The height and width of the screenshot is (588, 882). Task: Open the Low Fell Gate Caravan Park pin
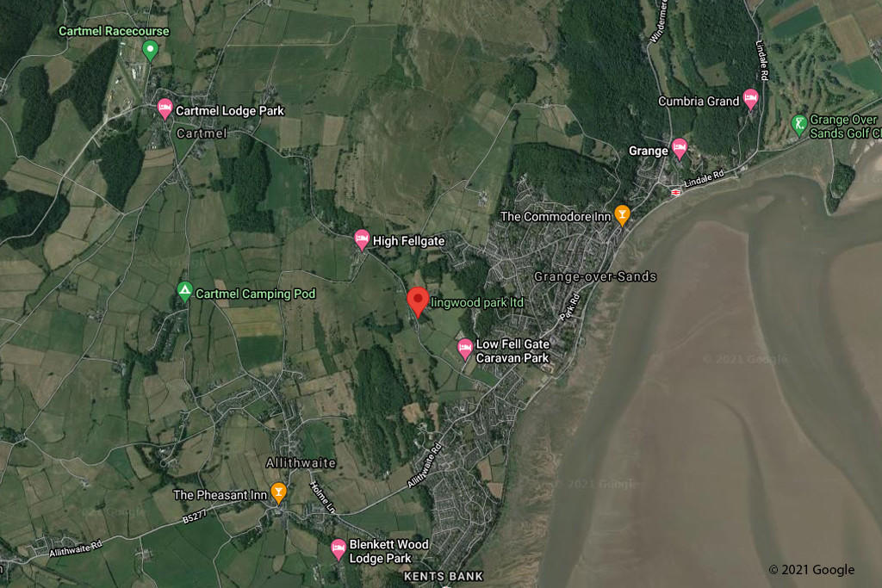pyautogui.click(x=464, y=349)
